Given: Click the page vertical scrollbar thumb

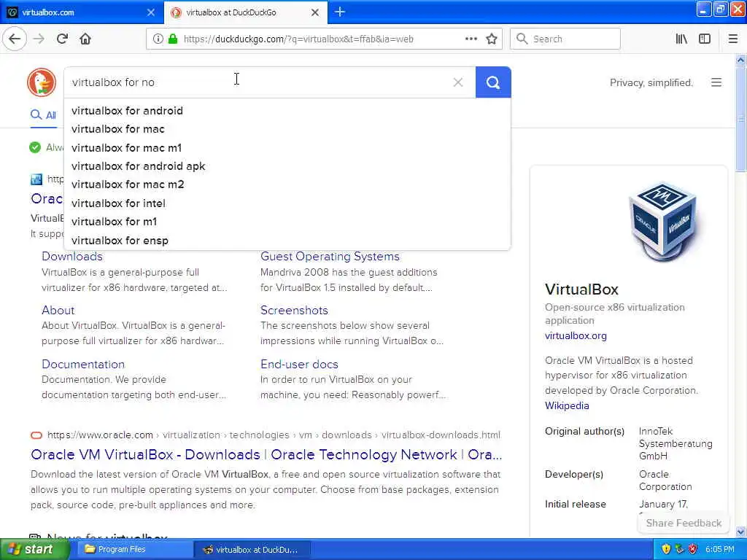Looking at the screenshot, I should 740,119.
